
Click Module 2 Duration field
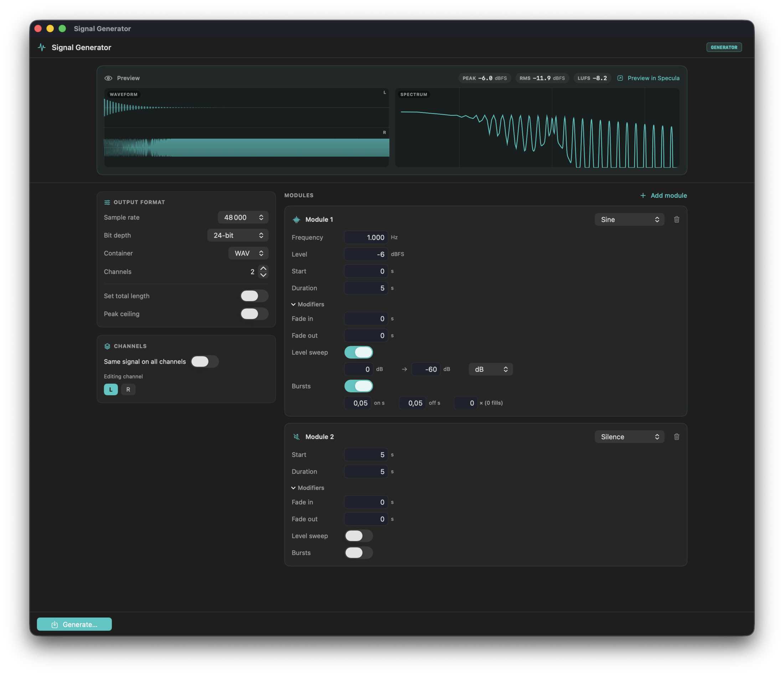(x=366, y=472)
